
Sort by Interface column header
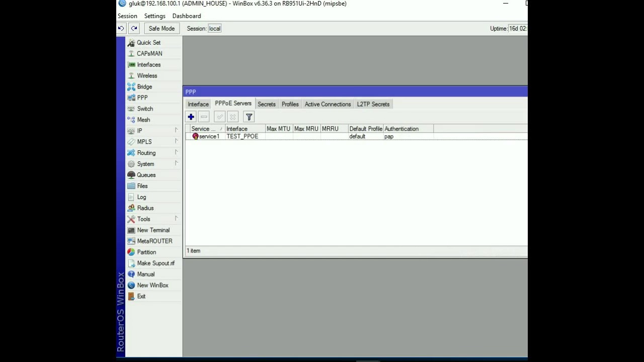(x=245, y=129)
